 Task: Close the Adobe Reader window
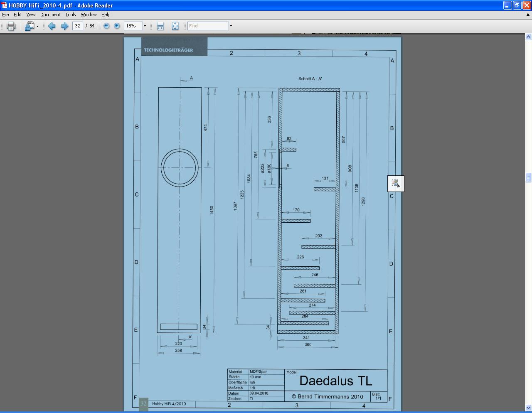coord(527,5)
